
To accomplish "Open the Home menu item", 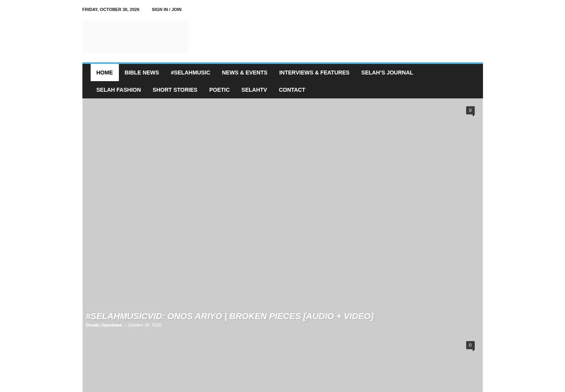I will [x=104, y=73].
